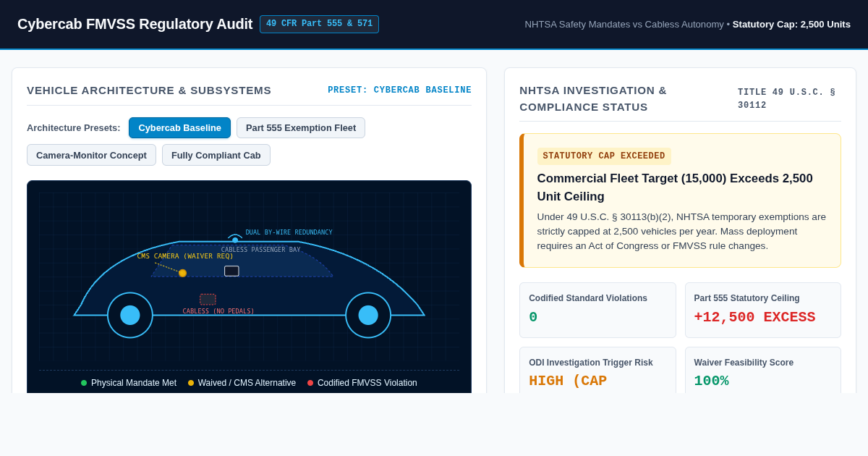
Task: Click the DUAL BY-WIRE REDUNDANCY label
Action: 289,232
